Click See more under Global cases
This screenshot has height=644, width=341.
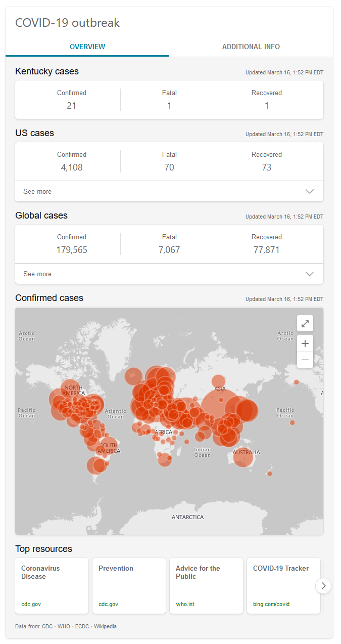(x=37, y=274)
